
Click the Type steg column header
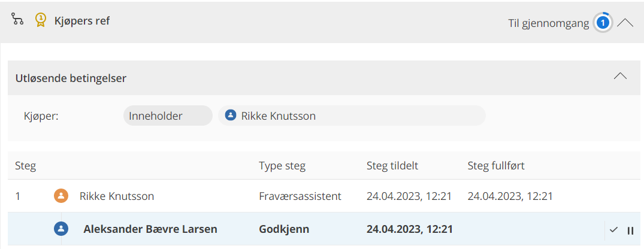point(282,166)
